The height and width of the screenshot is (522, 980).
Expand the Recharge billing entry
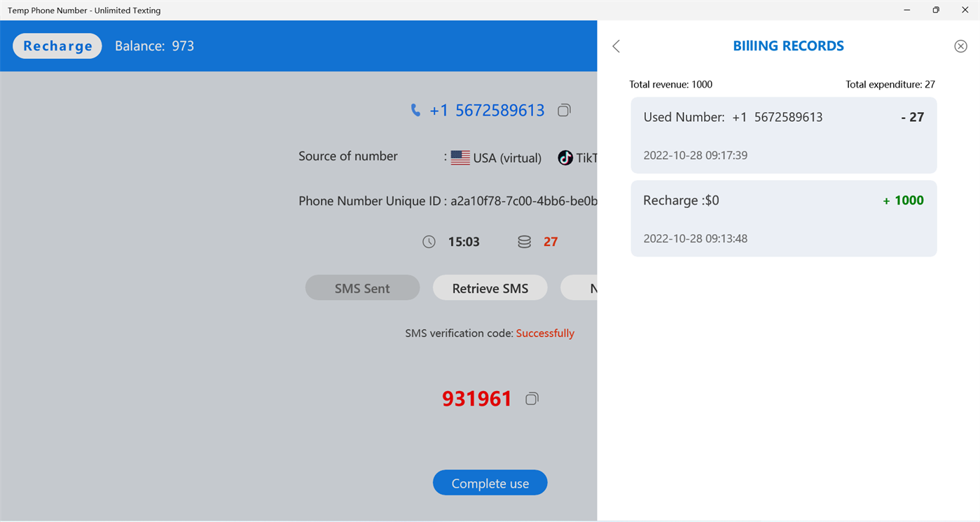pyautogui.click(x=783, y=218)
